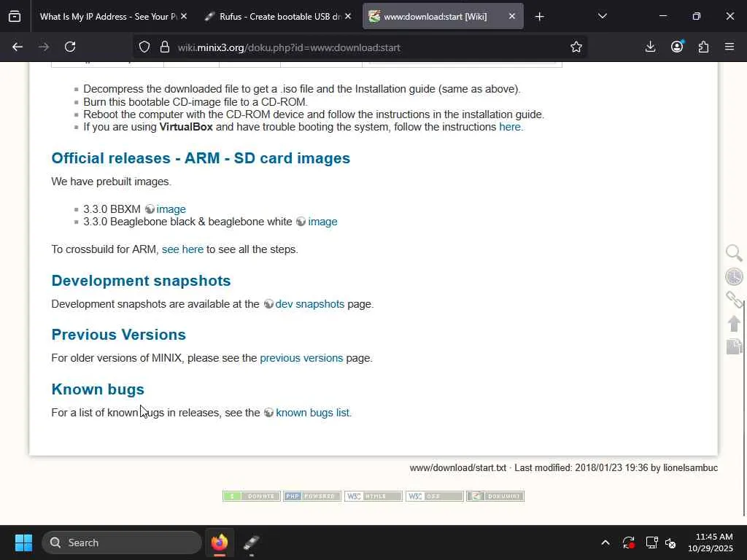The height and width of the screenshot is (560, 747).
Task: Click the PHP Powered badge
Action: 312,496
